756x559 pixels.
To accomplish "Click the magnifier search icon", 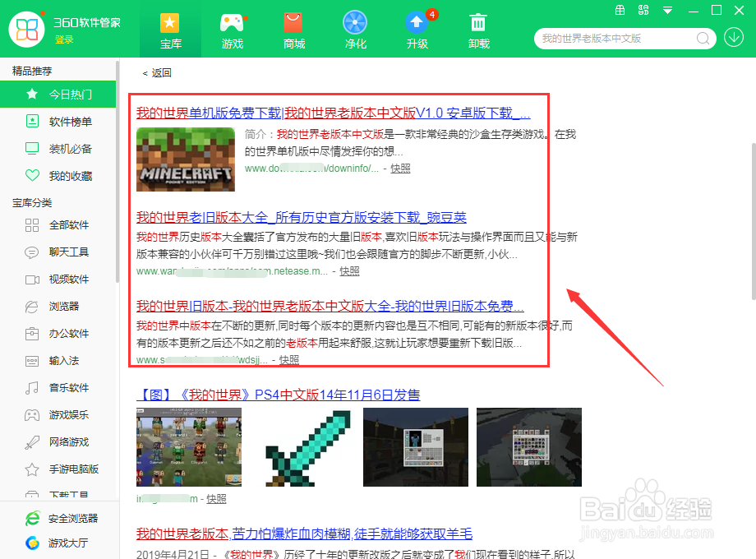I will tap(703, 38).
